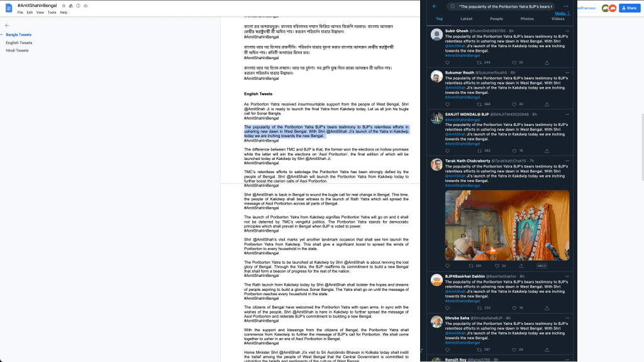Open more options on Sukumar Routh's tweet
This screenshot has width=644, height=362.
pos(567,72)
